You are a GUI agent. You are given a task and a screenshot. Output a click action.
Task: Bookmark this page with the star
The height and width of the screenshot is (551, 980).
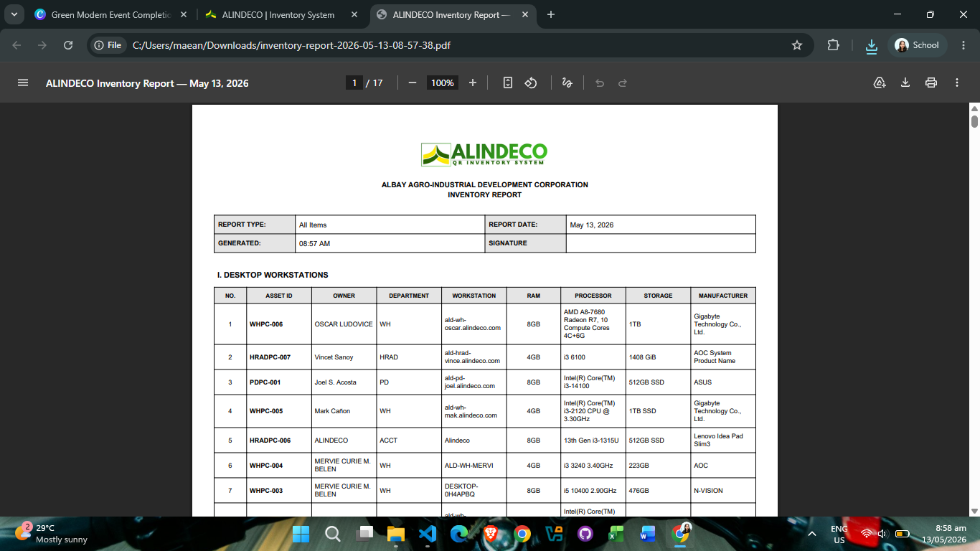point(797,45)
